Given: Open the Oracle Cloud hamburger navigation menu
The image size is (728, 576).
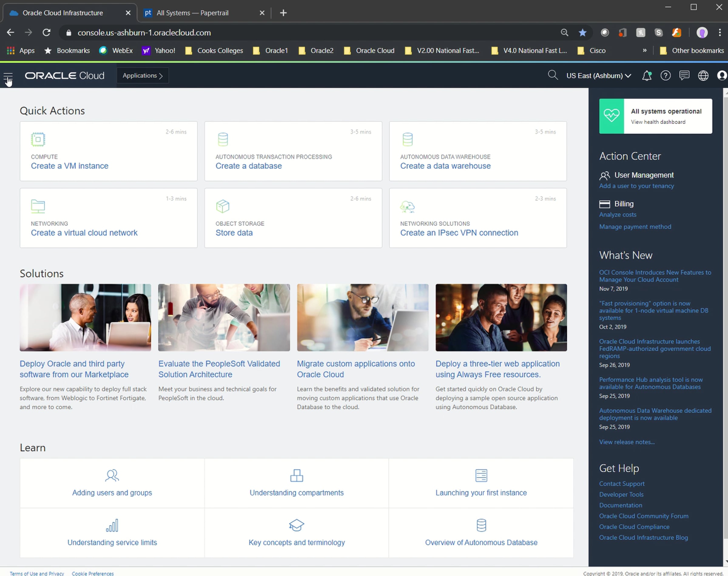Looking at the screenshot, I should 8,76.
